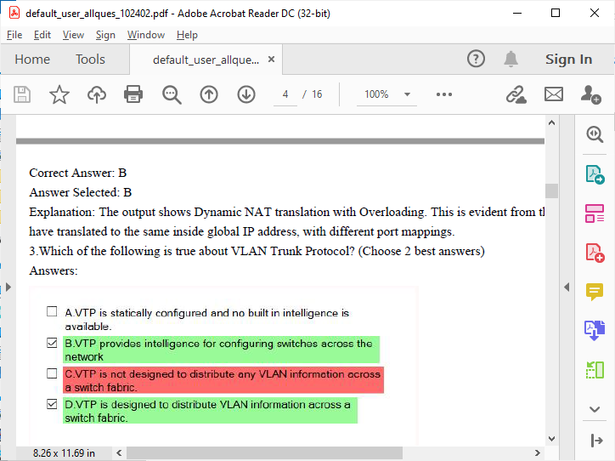Viewport: 615px width, 461px height.
Task: Click the page number input field
Action: pyautogui.click(x=286, y=95)
